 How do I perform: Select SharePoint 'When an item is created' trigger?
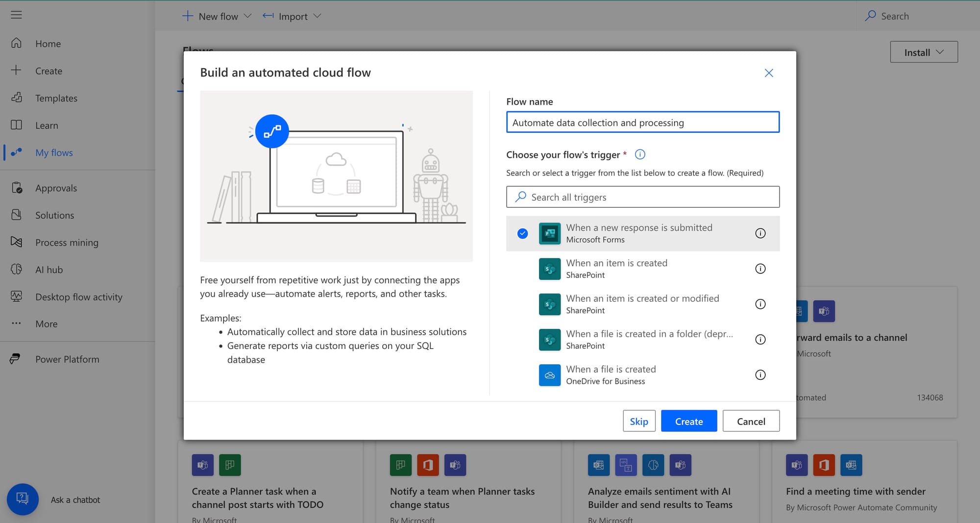coord(643,269)
